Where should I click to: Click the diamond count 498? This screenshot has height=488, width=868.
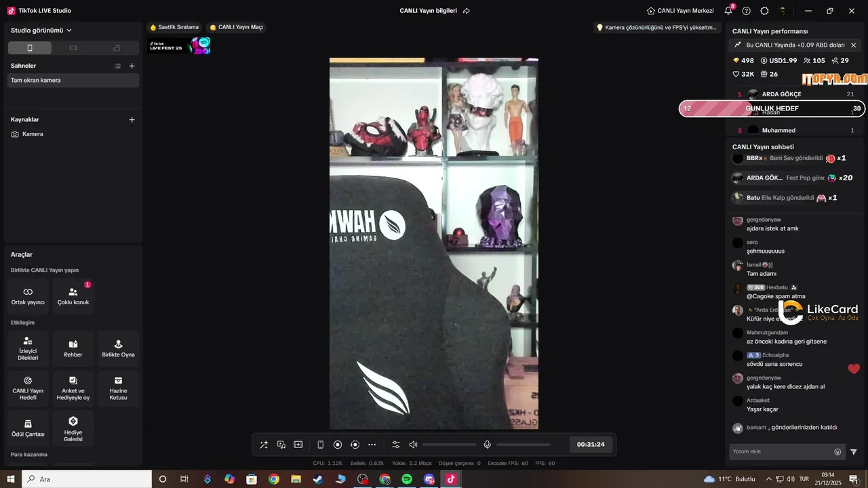(743, 60)
